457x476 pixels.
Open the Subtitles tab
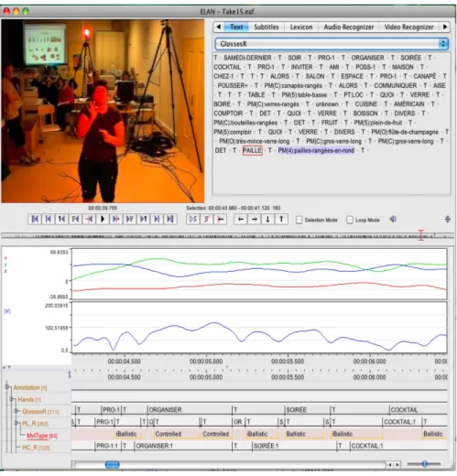pos(267,27)
